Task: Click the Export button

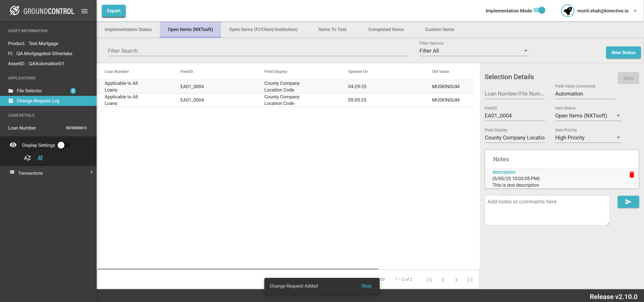Action: tap(114, 11)
